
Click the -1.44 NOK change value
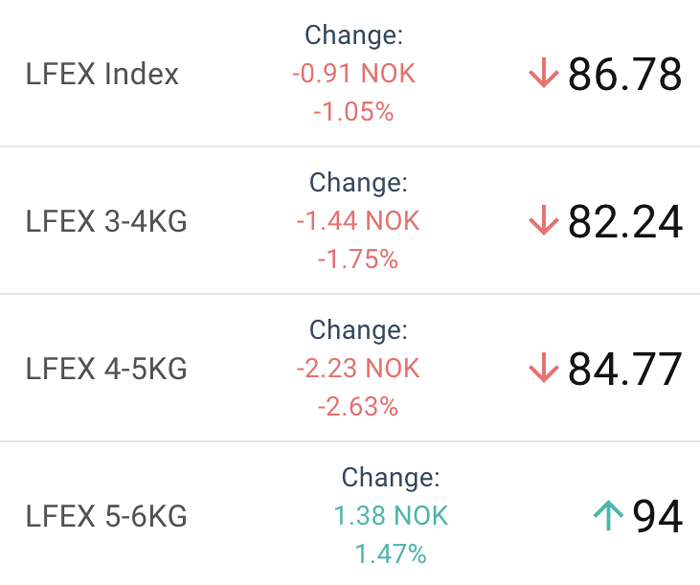358,221
